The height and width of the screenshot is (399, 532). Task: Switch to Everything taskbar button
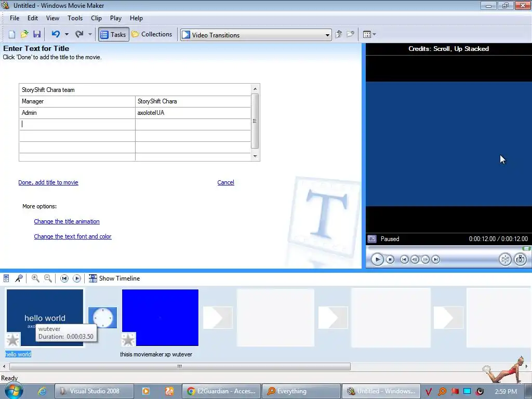pos(302,391)
